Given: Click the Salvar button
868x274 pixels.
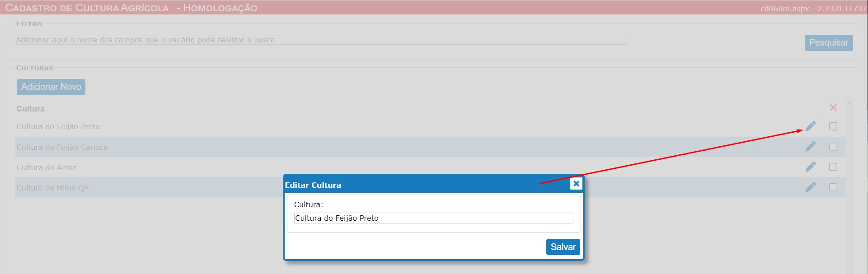Looking at the screenshot, I should [x=563, y=247].
